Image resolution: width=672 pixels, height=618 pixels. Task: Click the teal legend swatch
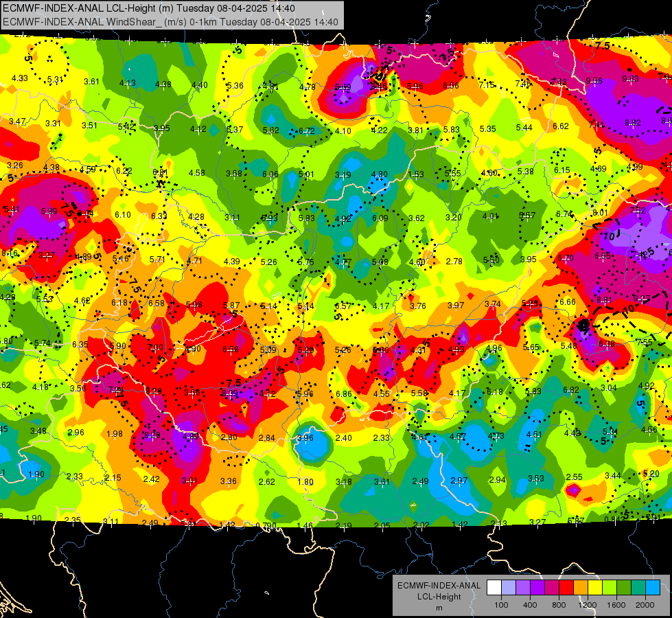click(638, 588)
